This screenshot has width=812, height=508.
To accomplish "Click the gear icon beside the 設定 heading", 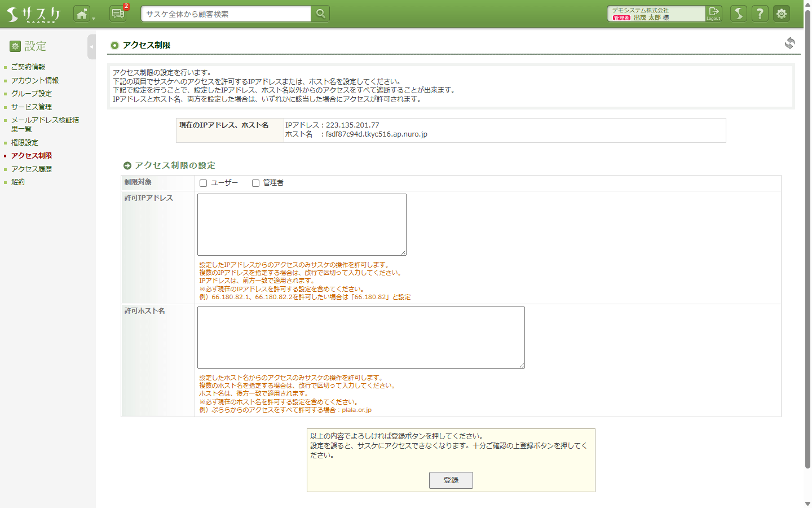I will tap(15, 46).
